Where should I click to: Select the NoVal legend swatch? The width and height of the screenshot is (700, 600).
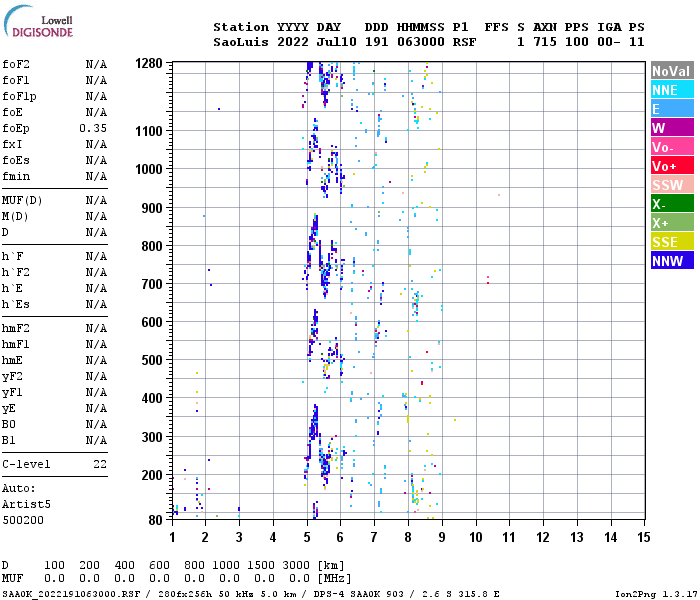point(672,71)
